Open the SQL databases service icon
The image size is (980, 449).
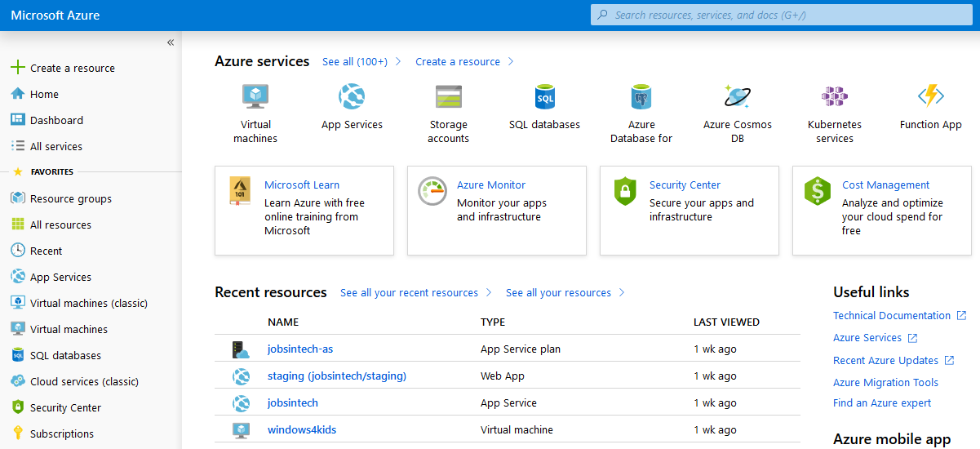(x=544, y=96)
